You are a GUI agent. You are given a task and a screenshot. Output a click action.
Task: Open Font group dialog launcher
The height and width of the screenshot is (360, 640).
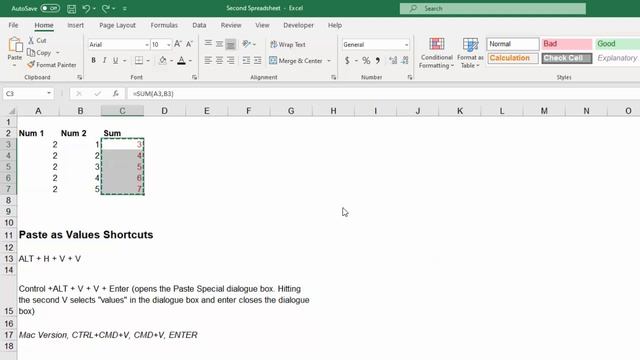click(x=194, y=77)
